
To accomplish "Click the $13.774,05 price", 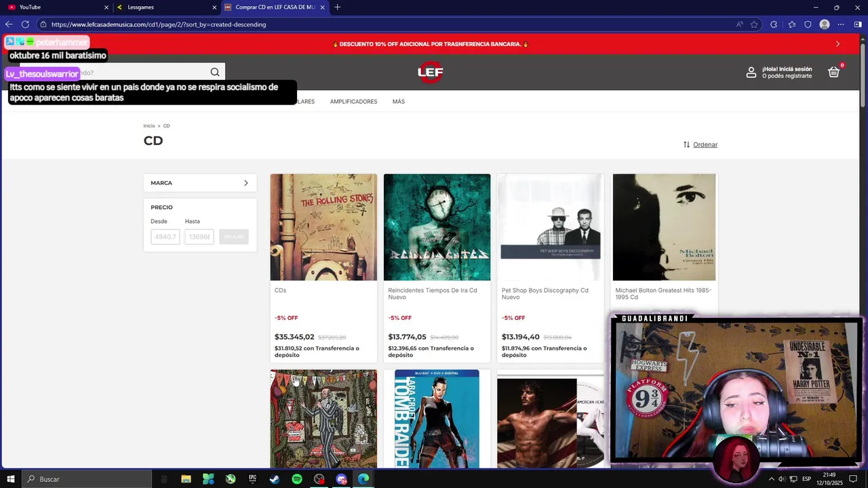I will coord(407,337).
